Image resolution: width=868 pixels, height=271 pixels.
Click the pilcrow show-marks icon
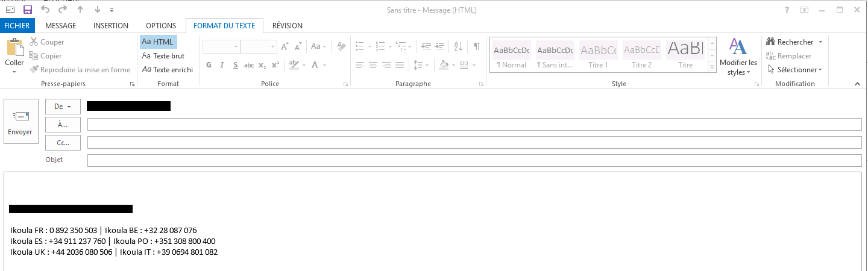[x=476, y=46]
